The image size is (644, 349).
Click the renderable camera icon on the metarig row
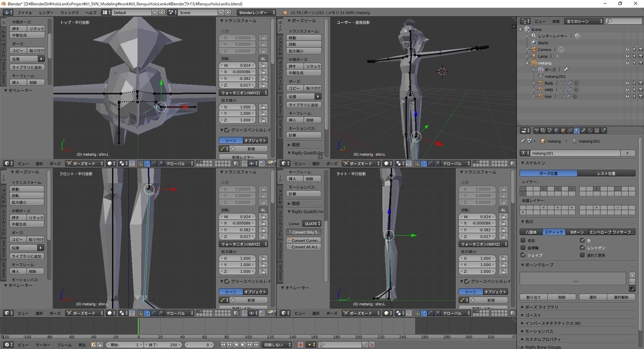(x=641, y=63)
